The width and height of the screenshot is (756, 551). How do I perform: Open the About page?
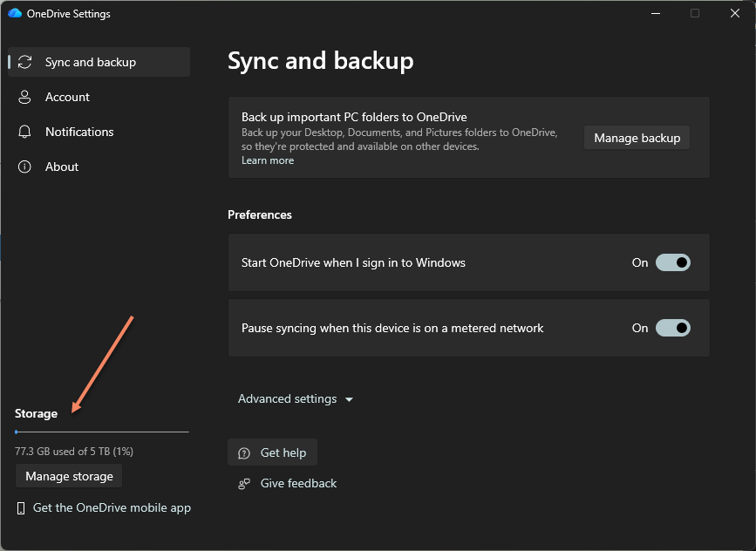[x=62, y=167]
